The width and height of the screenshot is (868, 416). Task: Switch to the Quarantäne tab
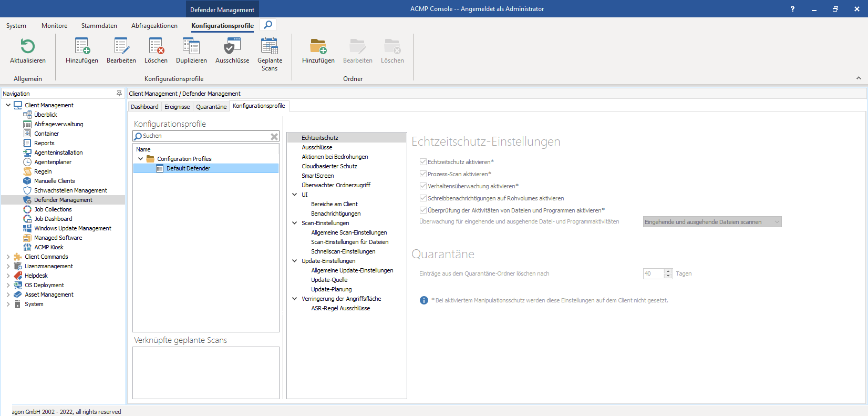(x=211, y=107)
